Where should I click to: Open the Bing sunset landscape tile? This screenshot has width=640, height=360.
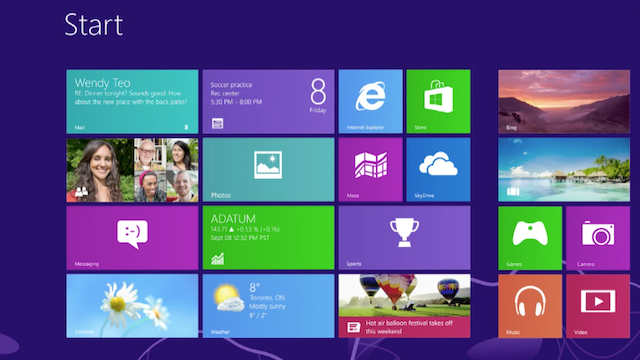pyautogui.click(x=564, y=101)
